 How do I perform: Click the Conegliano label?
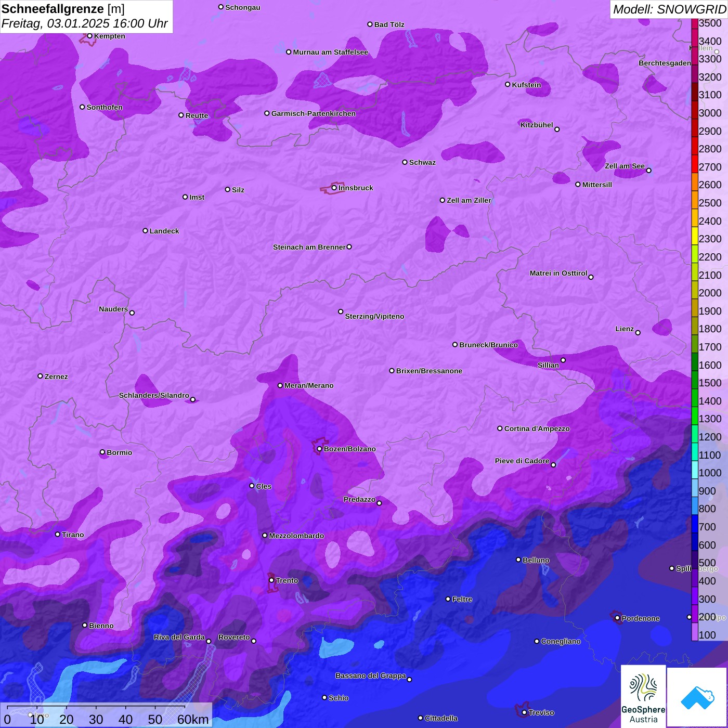(561, 641)
